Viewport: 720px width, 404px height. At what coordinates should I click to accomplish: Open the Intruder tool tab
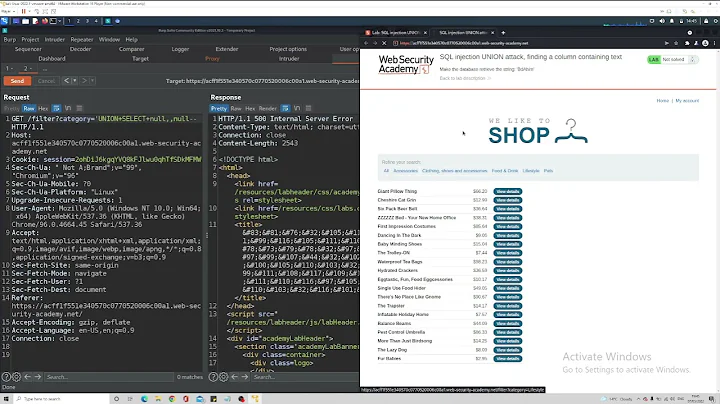pos(289,59)
